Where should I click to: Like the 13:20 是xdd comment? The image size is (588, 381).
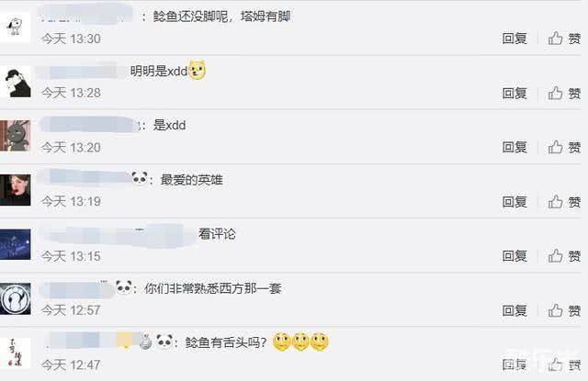[564, 147]
